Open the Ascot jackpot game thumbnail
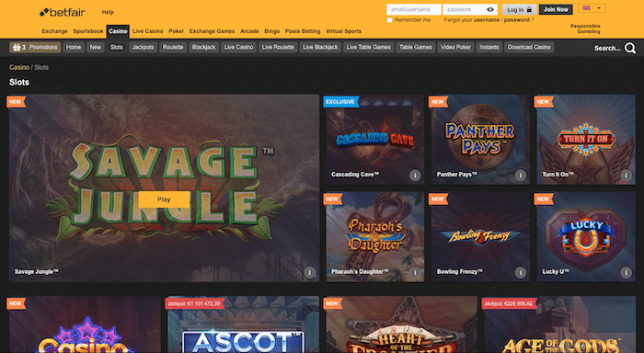The image size is (644, 353). point(243,325)
